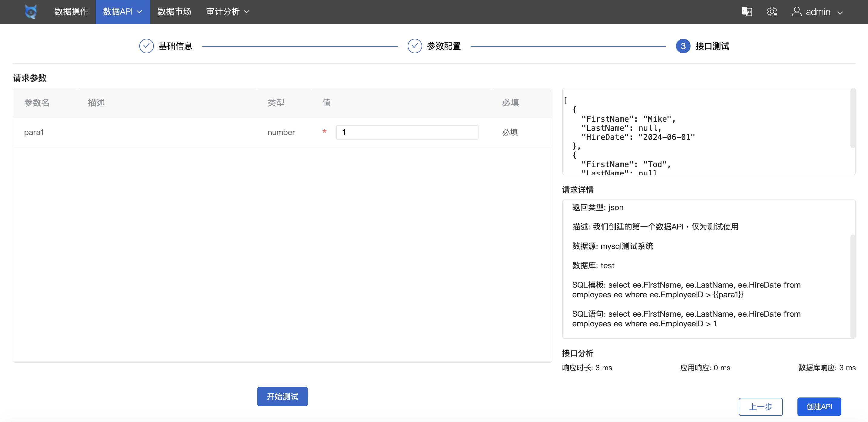
Task: Click the para1 value input field
Action: point(407,132)
